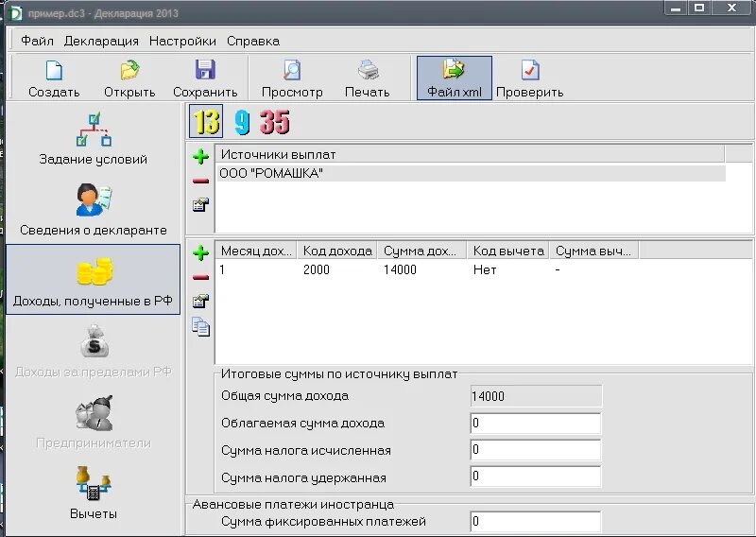The image size is (756, 537).
Task: Click Месяц дох... column header
Action: pos(256,251)
